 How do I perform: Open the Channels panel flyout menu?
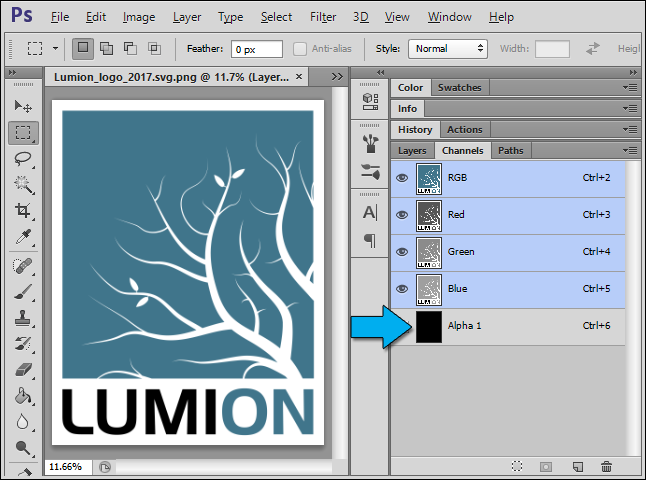(630, 151)
